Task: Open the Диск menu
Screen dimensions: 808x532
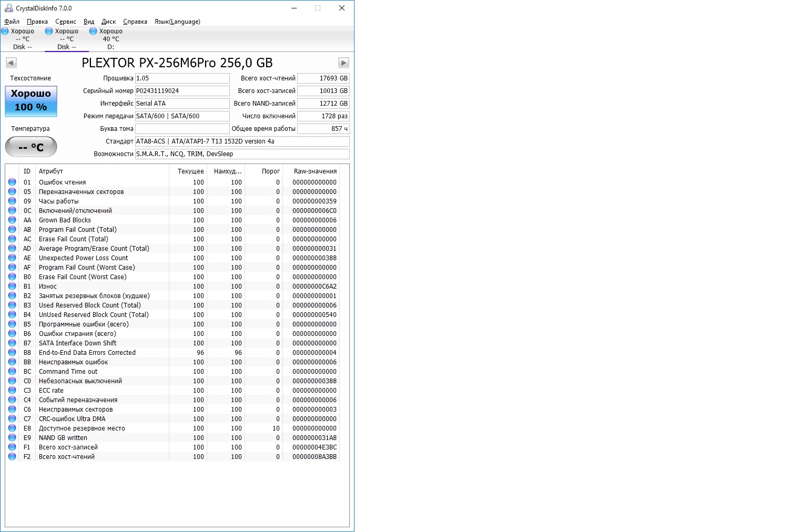Action: 109,22
